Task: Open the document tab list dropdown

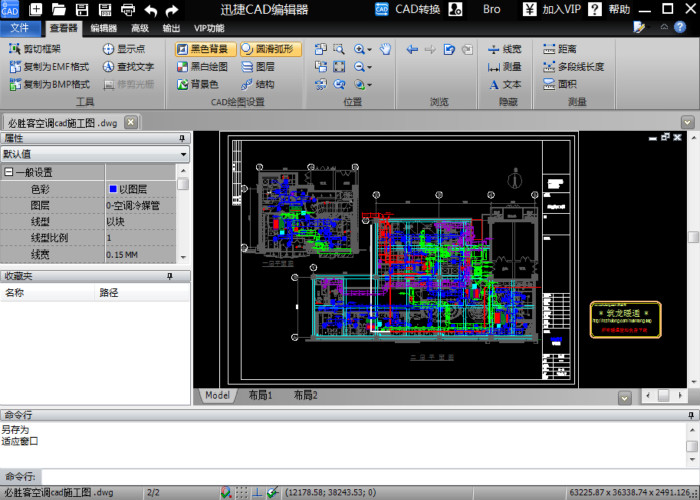Action: [x=688, y=122]
